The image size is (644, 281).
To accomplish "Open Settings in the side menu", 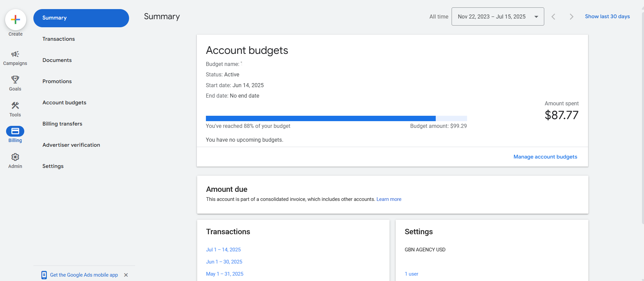I will [x=53, y=166].
